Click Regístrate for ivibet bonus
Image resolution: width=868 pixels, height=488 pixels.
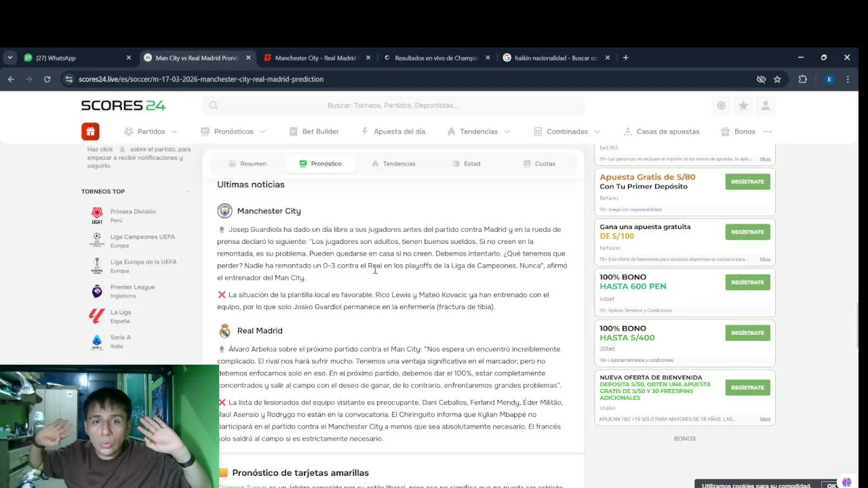(747, 282)
